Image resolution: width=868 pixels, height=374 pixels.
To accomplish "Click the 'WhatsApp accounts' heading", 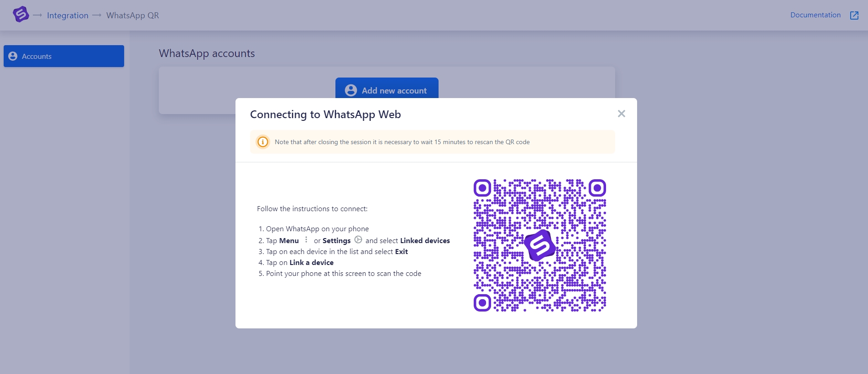I will (207, 53).
